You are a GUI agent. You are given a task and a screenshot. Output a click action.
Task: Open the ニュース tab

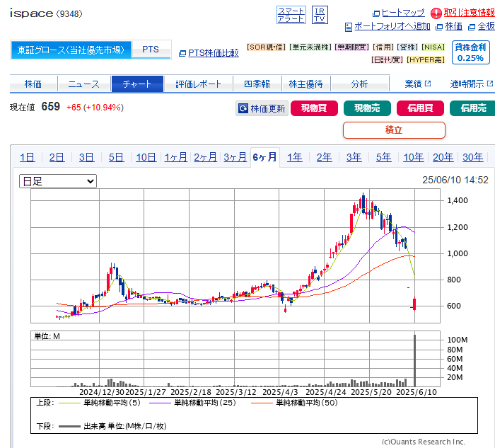click(x=84, y=84)
